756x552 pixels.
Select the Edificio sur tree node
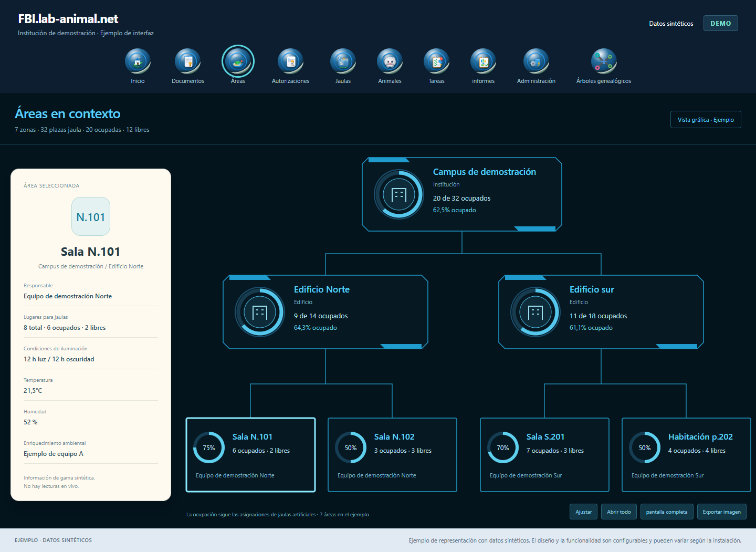601,312
